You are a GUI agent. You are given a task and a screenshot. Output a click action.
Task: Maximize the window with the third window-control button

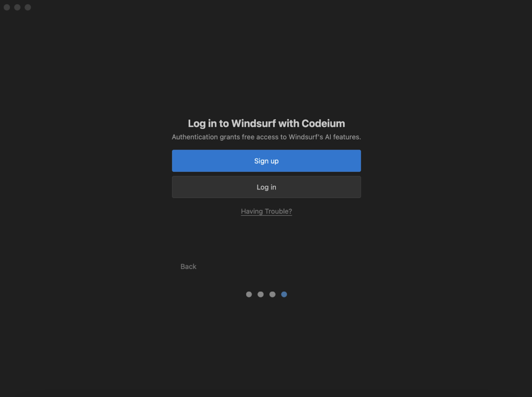28,7
